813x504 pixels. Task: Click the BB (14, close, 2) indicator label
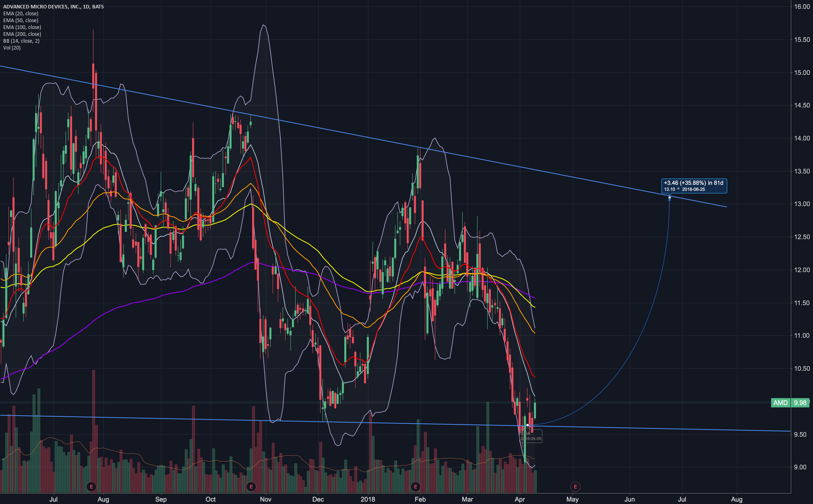21,41
